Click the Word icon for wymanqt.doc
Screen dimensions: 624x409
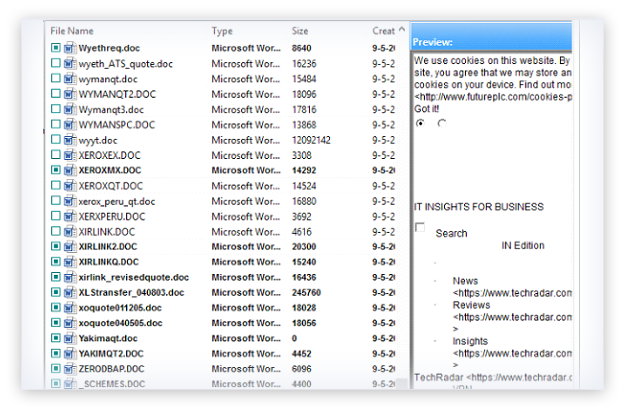(69, 79)
